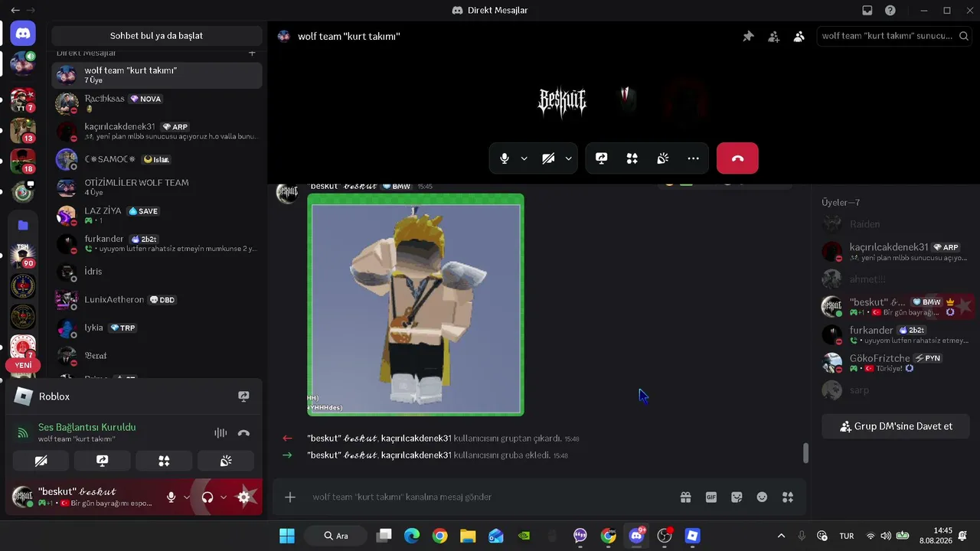Viewport: 980px width, 551px height.
Task: Open LunixAetheron direct message
Action: pyautogui.click(x=157, y=300)
